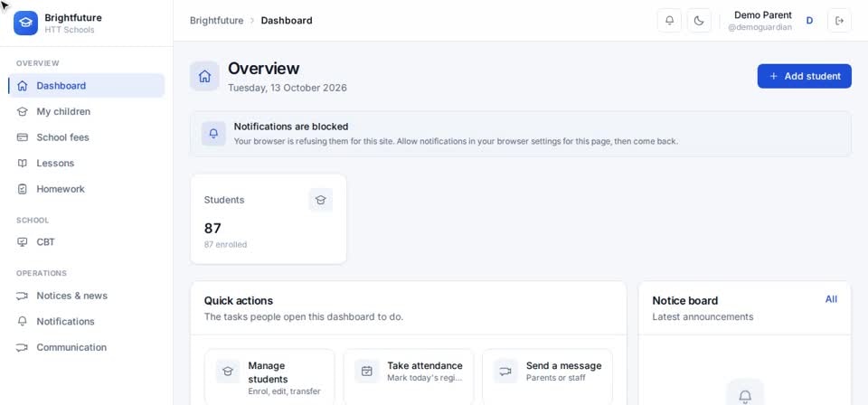
Task: Click the Notifications bell icon in sidebar
Action: [22, 322]
